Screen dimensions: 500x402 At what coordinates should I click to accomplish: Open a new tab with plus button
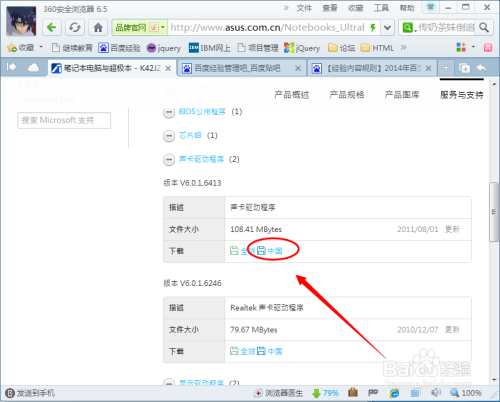click(446, 68)
